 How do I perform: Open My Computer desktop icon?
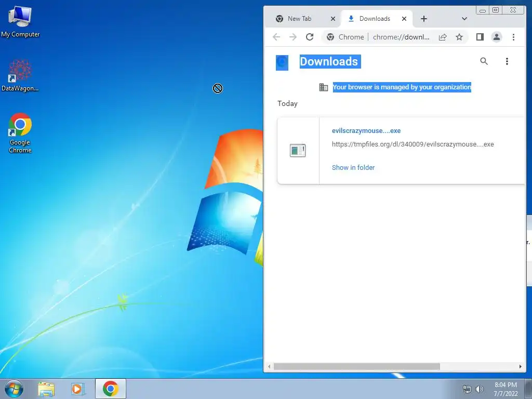(20, 21)
